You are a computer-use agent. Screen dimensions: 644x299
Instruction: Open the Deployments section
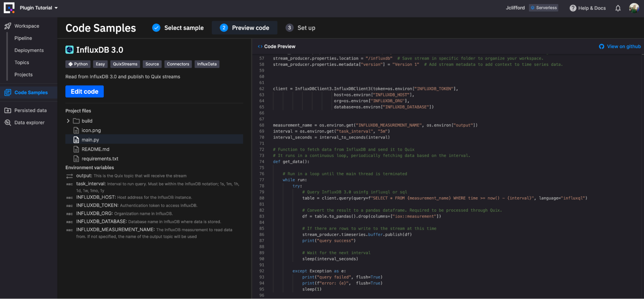click(29, 50)
